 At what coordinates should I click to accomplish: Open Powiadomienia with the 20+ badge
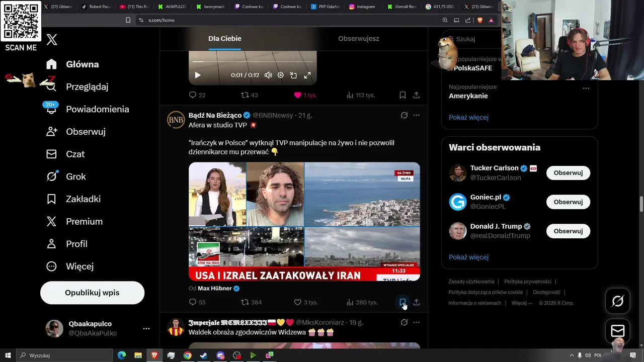coord(87,109)
